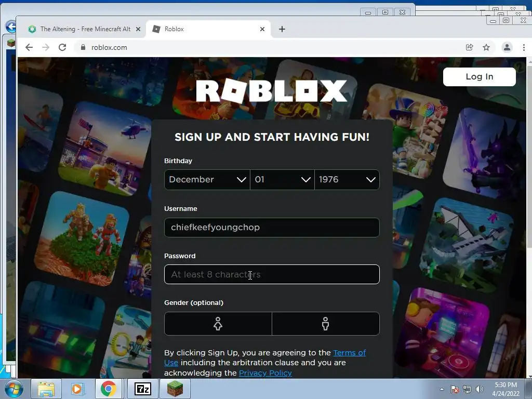Bookmark this page with the star icon
Screen dimensions: 532x399
[486, 47]
